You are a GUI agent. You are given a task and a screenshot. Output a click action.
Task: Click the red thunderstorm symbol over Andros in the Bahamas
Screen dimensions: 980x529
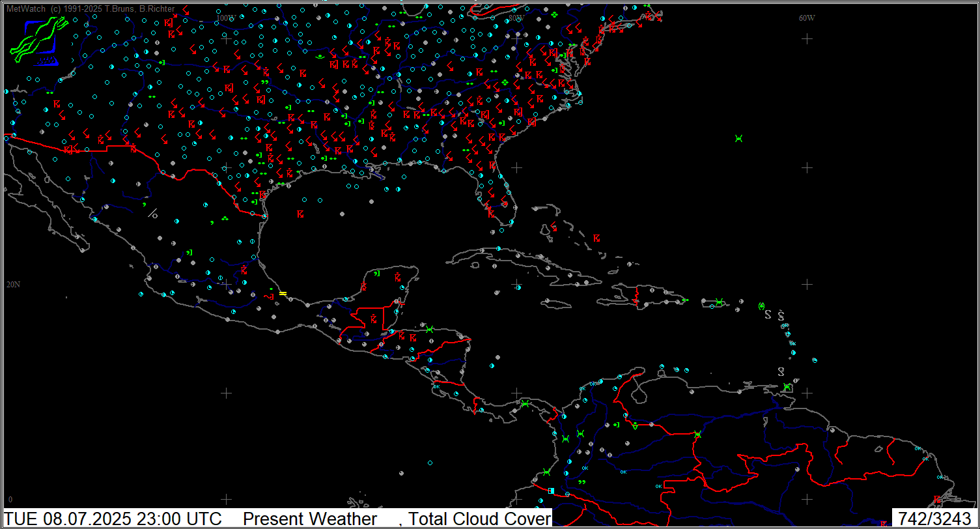click(x=554, y=227)
